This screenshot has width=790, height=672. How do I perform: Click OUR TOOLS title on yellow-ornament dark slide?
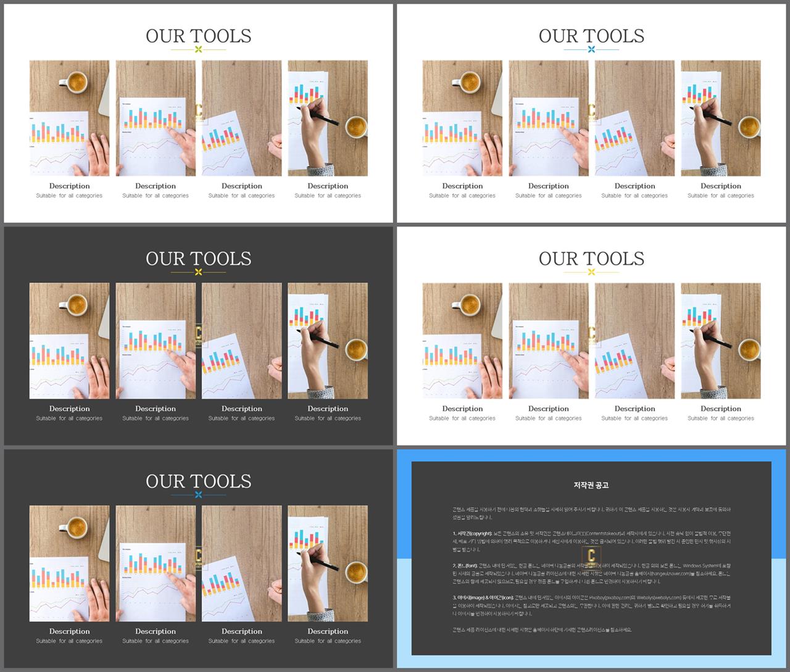point(198,259)
